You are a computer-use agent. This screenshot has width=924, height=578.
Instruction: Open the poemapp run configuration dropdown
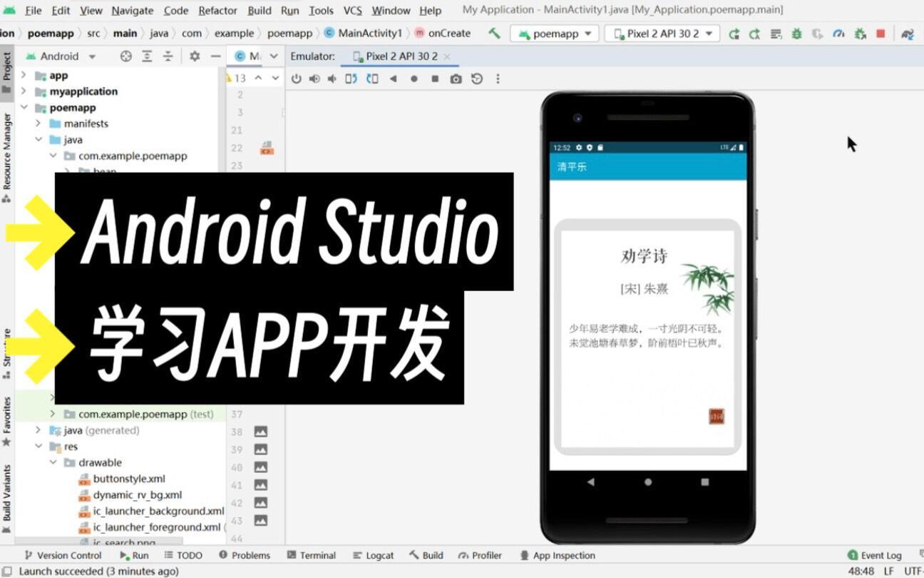tap(556, 34)
